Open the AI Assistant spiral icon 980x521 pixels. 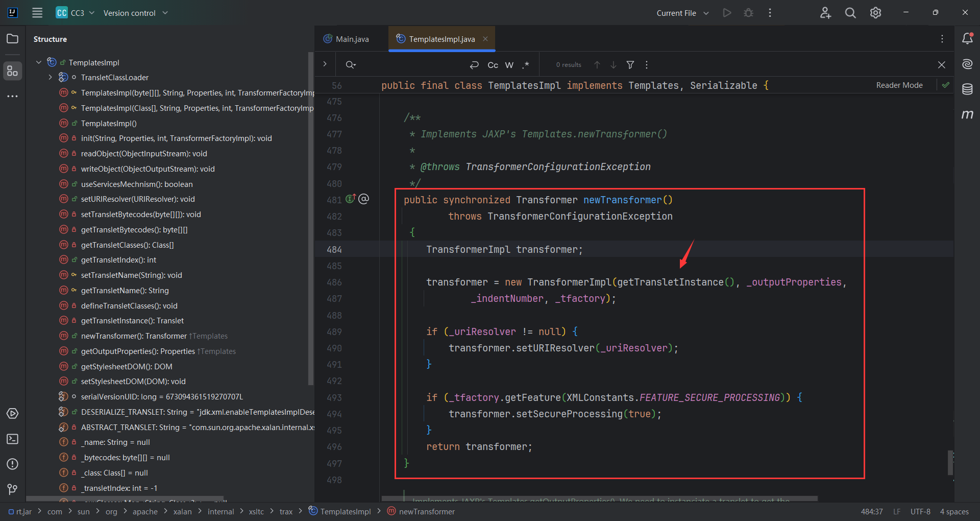(967, 64)
